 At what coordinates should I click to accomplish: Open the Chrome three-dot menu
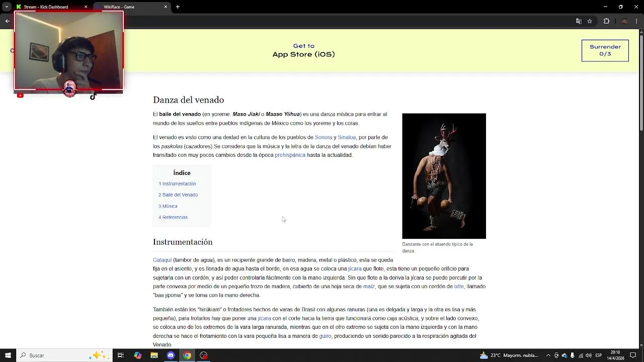tap(637, 21)
